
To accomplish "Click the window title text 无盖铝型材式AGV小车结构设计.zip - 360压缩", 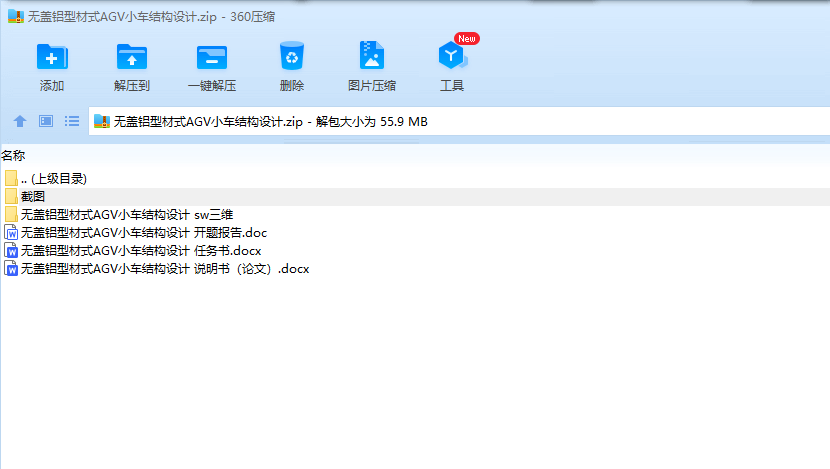I will (x=151, y=16).
